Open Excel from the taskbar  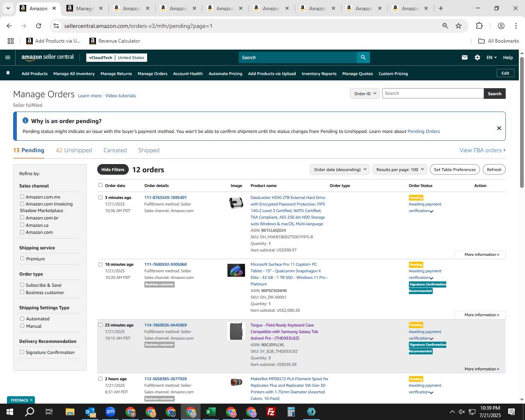(211, 412)
